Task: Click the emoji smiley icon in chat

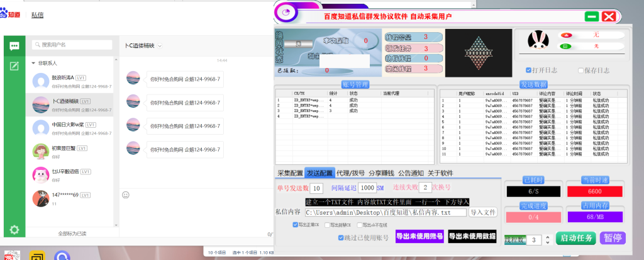Action: click(126, 195)
